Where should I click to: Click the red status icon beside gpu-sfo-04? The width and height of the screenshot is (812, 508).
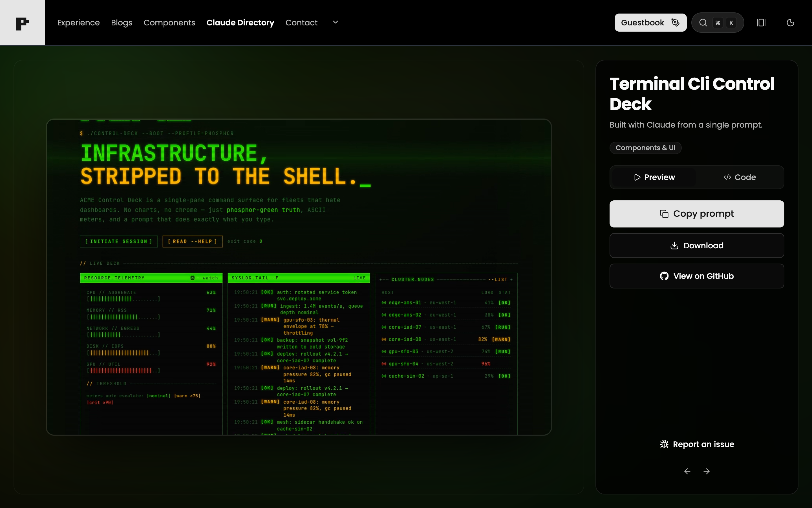[x=384, y=364]
